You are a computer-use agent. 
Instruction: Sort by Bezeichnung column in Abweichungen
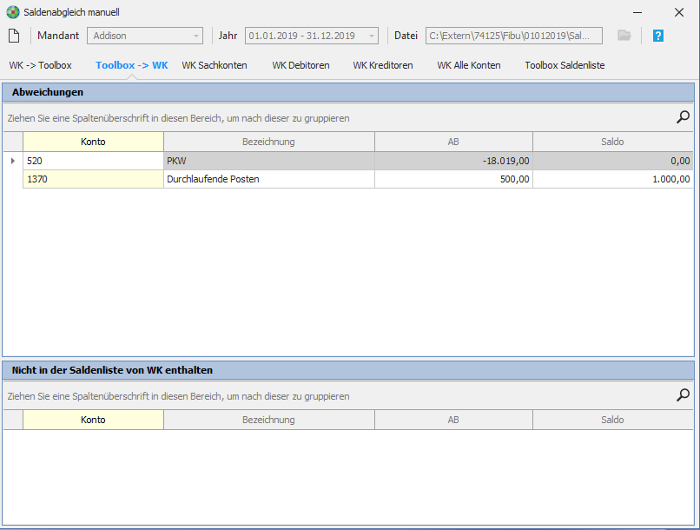(269, 142)
